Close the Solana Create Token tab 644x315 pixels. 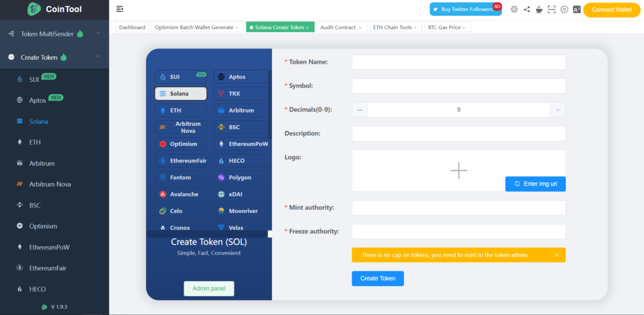tap(307, 28)
